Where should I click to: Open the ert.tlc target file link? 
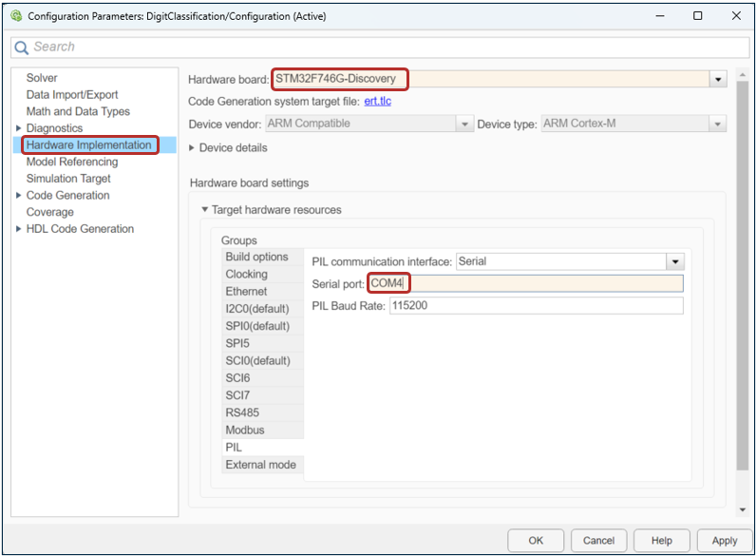pyautogui.click(x=377, y=102)
